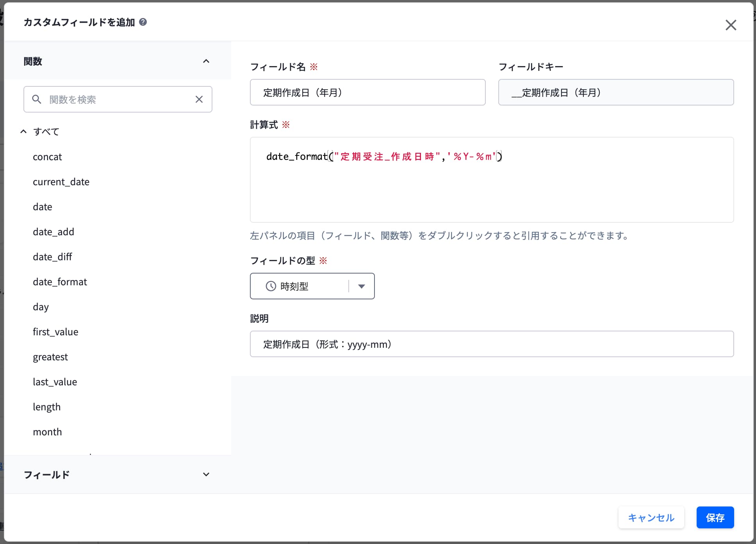The height and width of the screenshot is (544, 756).
Task: Expand the フィールド section
Action: point(206,474)
